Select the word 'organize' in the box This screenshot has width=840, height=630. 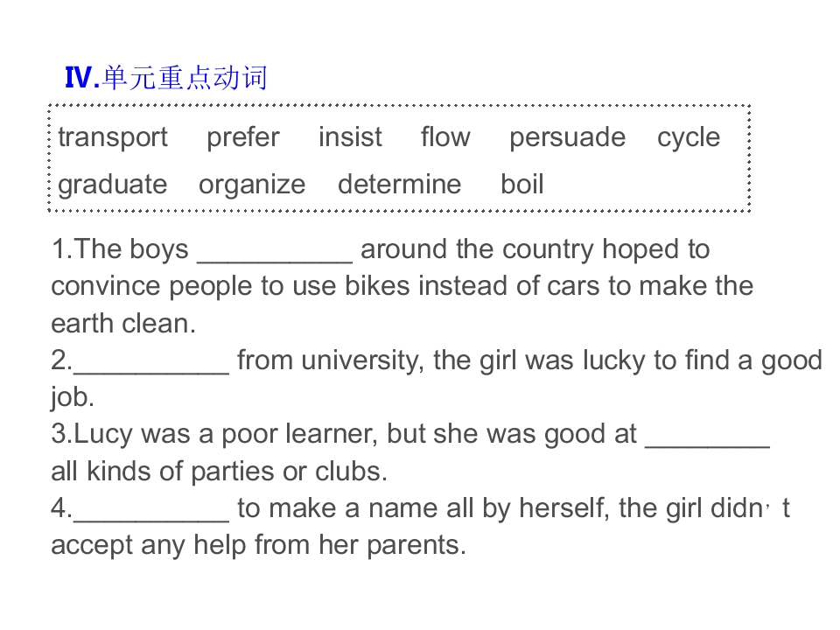(x=252, y=185)
